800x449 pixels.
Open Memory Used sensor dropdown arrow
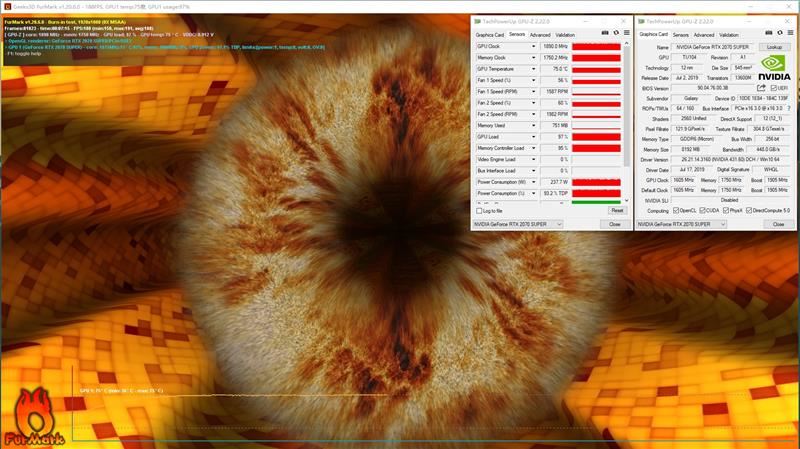pyautogui.click(x=534, y=126)
